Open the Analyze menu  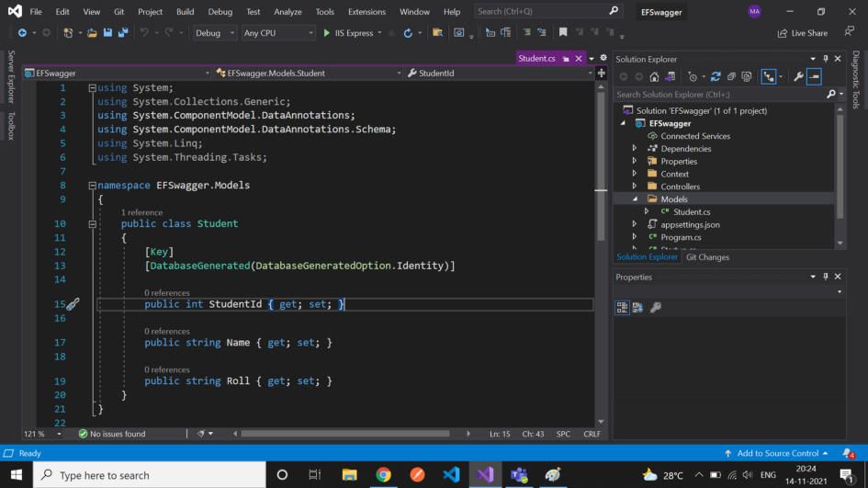(287, 12)
